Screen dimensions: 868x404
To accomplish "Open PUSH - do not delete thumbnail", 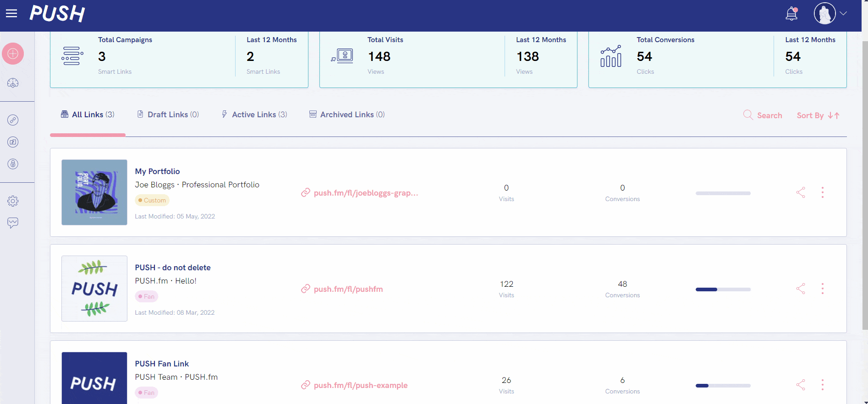I will click(x=94, y=289).
